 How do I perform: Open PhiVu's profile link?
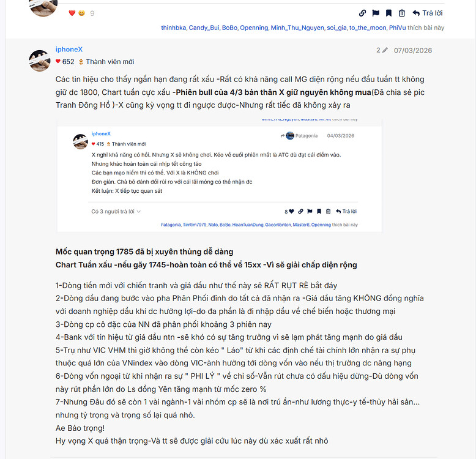pos(397,28)
